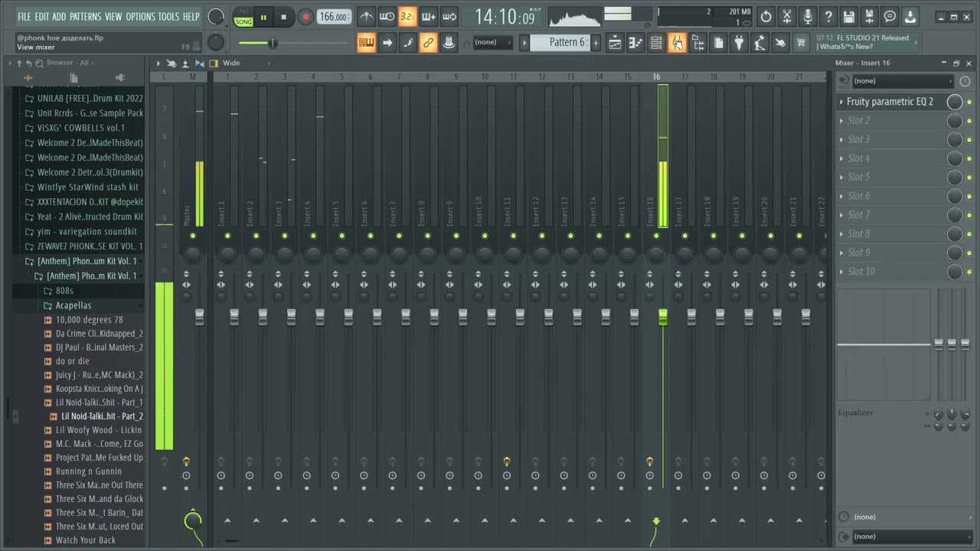Open the Fruity parametric EQ 2 slot arrow menu
The image size is (980, 551).
pos(841,102)
